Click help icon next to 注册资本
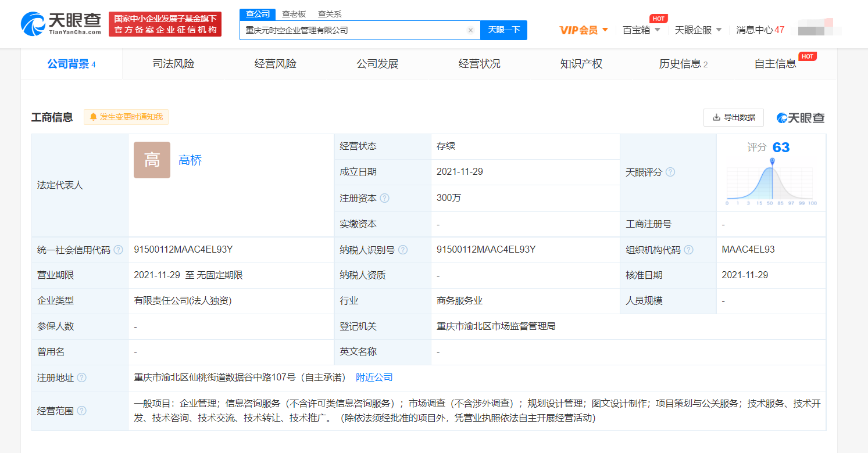Image resolution: width=868 pixels, height=453 pixels. tap(384, 198)
